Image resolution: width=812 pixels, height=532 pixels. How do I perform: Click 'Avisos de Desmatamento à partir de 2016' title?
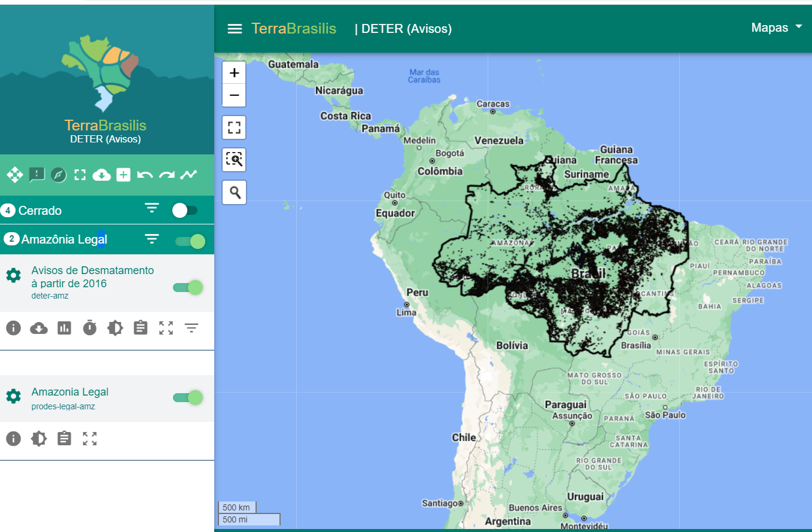(93, 277)
